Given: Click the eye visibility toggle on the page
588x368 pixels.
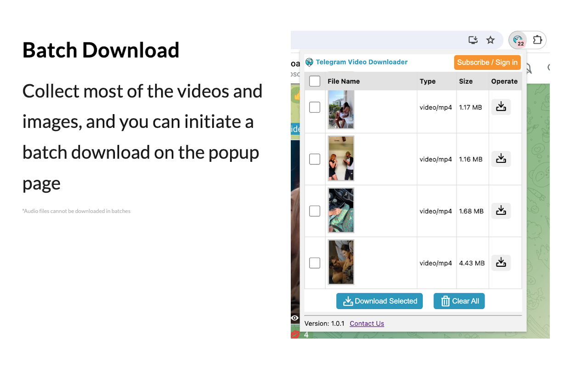Looking at the screenshot, I should click(x=295, y=318).
